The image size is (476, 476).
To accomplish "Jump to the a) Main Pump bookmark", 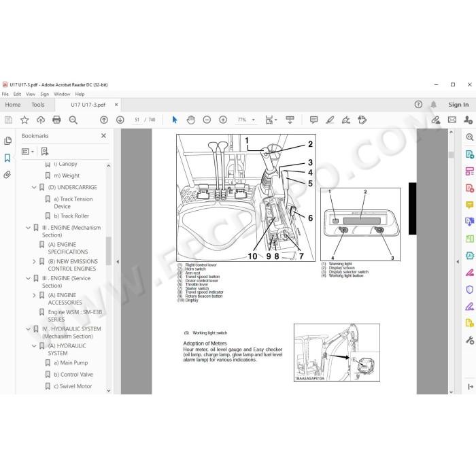I will [71, 362].
